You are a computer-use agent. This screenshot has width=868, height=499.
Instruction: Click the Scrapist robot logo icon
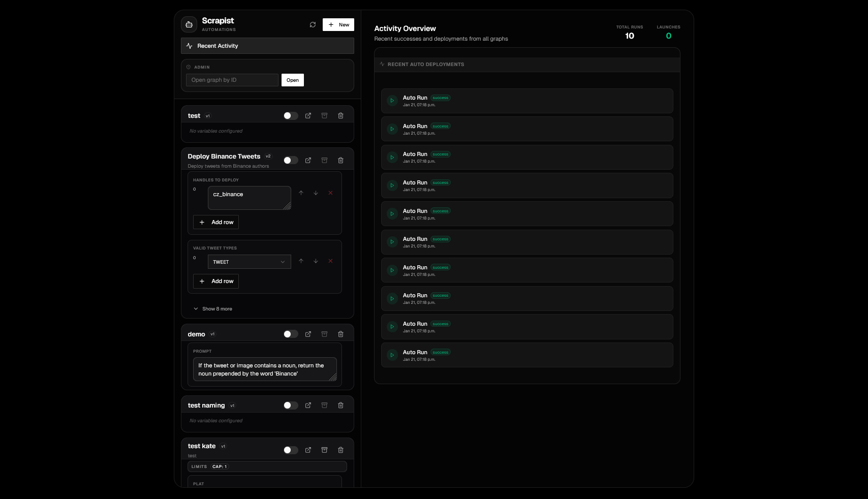point(189,24)
